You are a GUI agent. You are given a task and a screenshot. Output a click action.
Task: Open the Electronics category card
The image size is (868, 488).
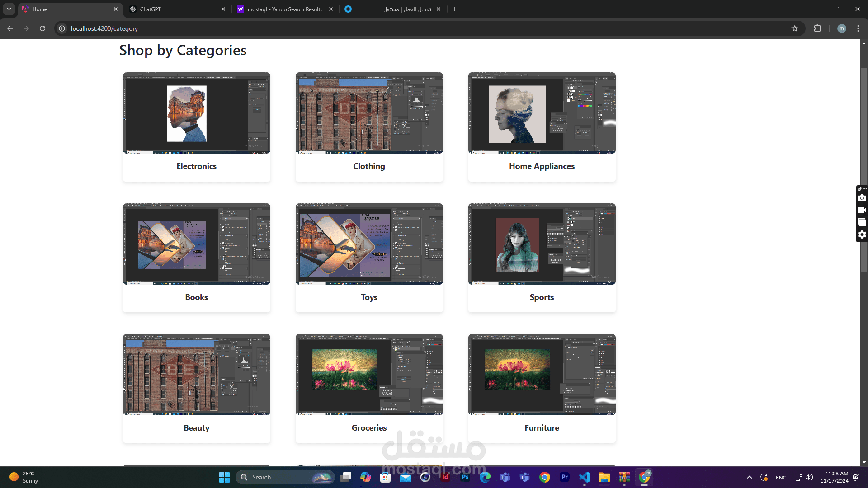[196, 127]
